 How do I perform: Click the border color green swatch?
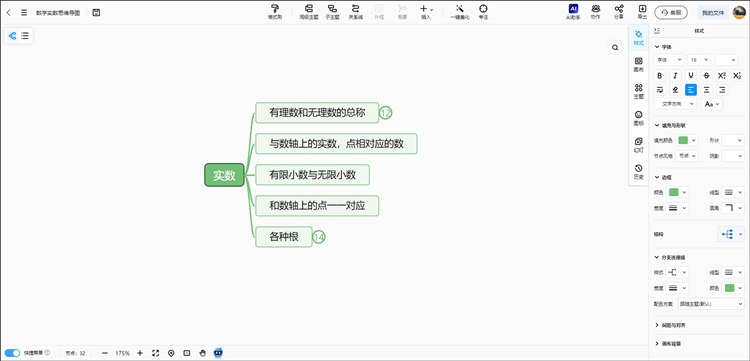pos(673,192)
